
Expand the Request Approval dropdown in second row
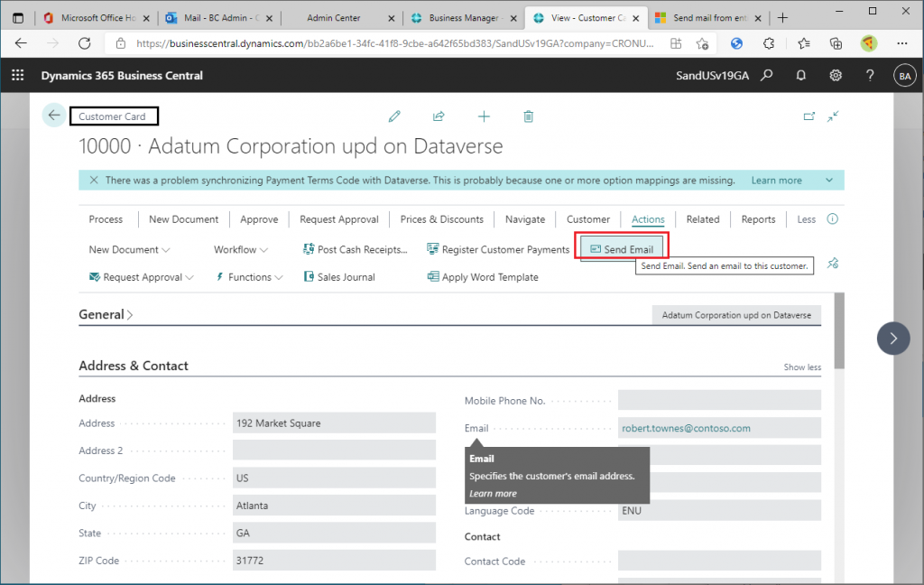point(142,277)
